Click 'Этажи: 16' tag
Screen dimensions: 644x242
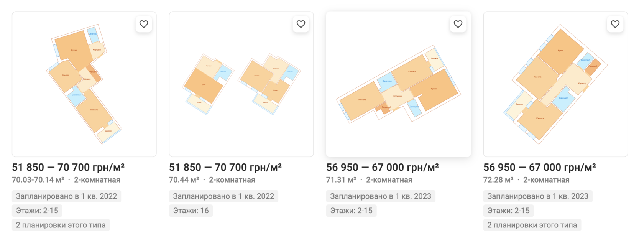191,211
